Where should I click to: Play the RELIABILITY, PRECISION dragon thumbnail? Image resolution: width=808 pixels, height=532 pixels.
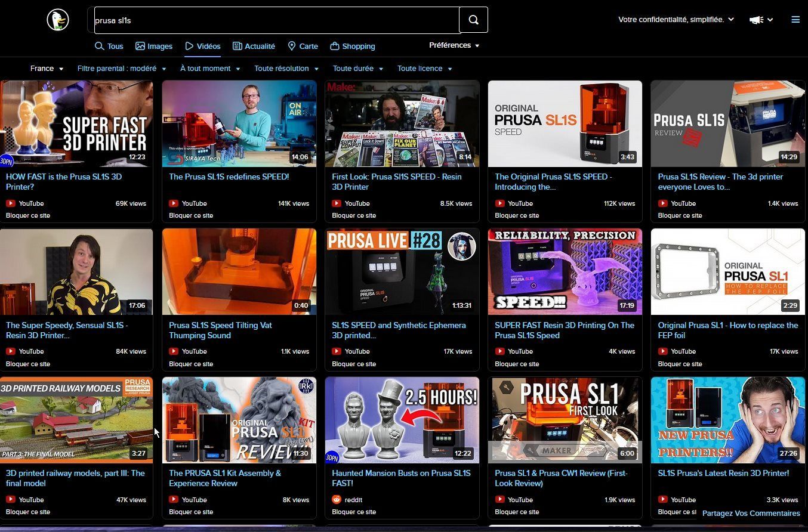pyautogui.click(x=565, y=272)
